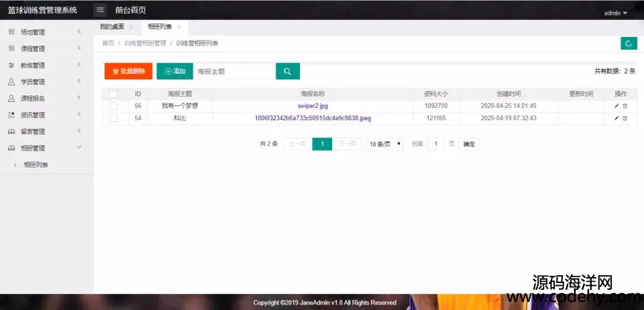Viewport: 644px width, 310px height.
Task: Click the 下一页 pagination button
Action: pos(347,144)
